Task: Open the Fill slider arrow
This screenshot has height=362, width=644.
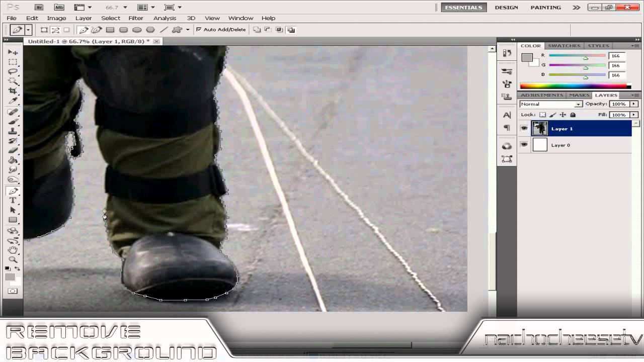Action: point(634,115)
